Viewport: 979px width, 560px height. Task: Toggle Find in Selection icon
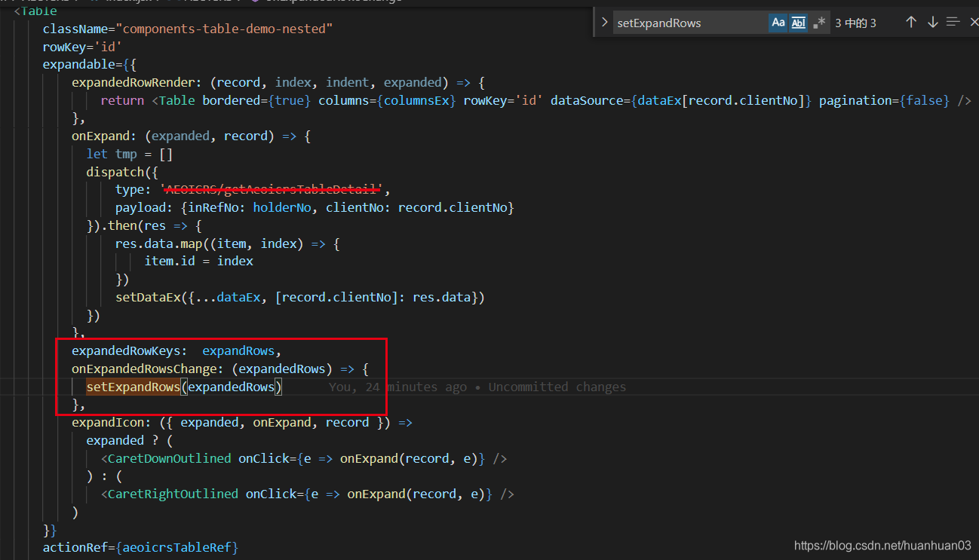click(x=953, y=23)
